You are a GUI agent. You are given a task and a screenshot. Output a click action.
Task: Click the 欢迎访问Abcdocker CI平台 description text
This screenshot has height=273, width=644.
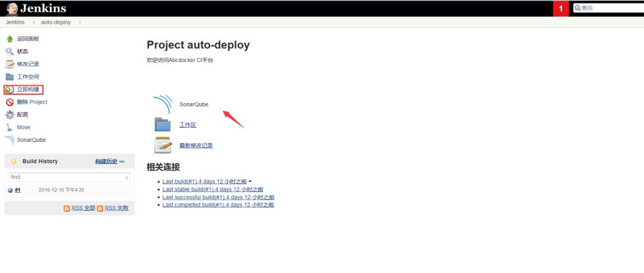[x=180, y=60]
